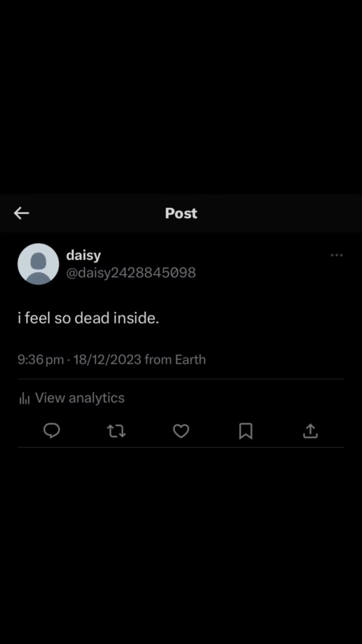The image size is (362, 644).
Task: Click the bar chart analytics icon
Action: (24, 398)
